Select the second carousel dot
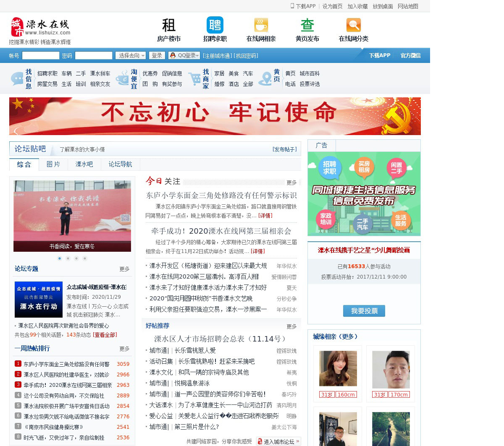 pos(68,258)
